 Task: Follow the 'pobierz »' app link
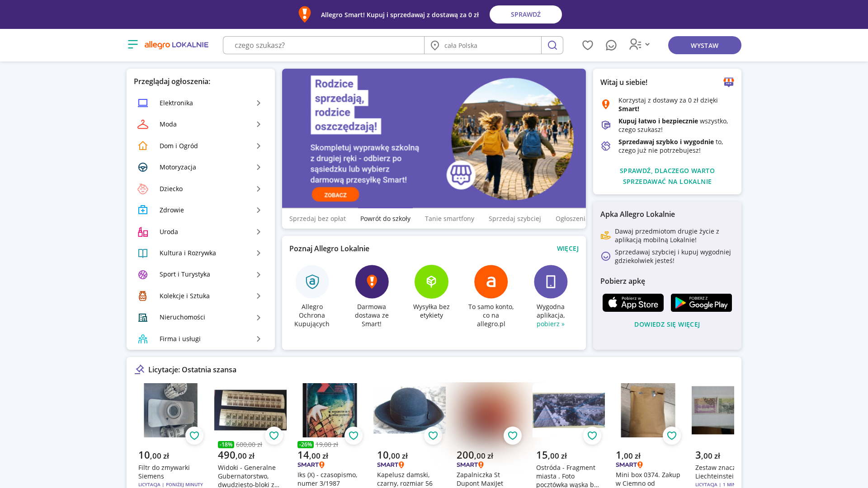[551, 324]
